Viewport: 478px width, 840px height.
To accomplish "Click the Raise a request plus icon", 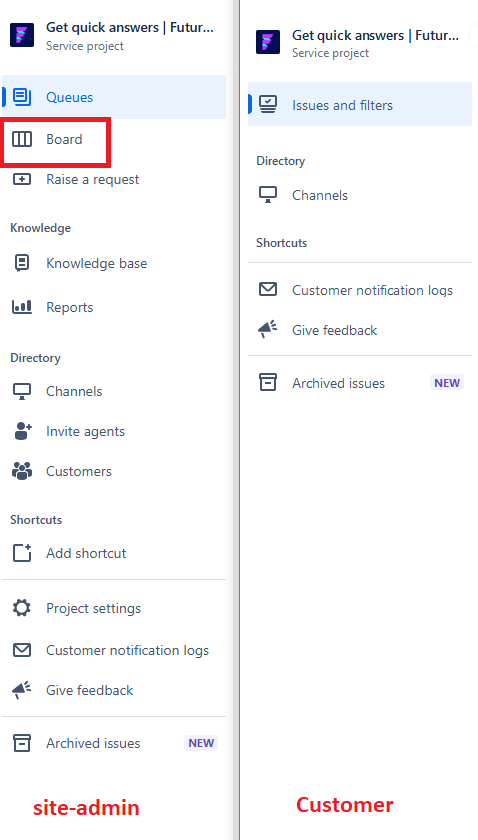I will pos(22,179).
